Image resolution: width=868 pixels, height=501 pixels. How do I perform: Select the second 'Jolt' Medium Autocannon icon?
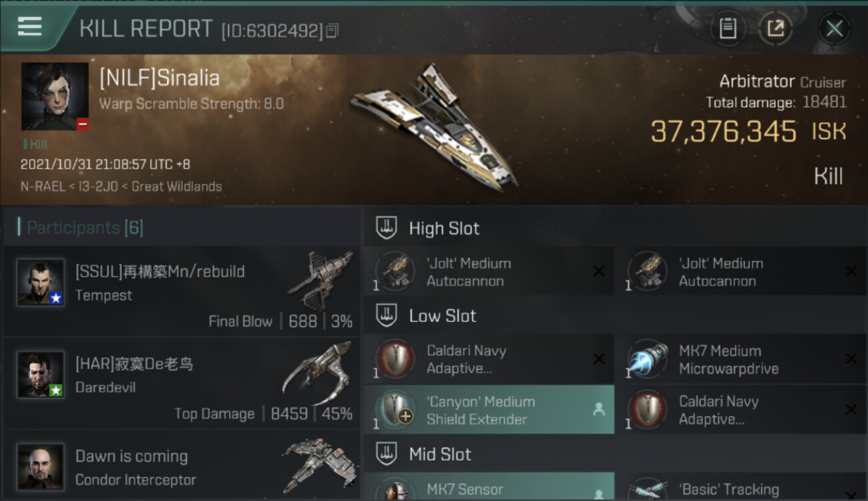647,272
